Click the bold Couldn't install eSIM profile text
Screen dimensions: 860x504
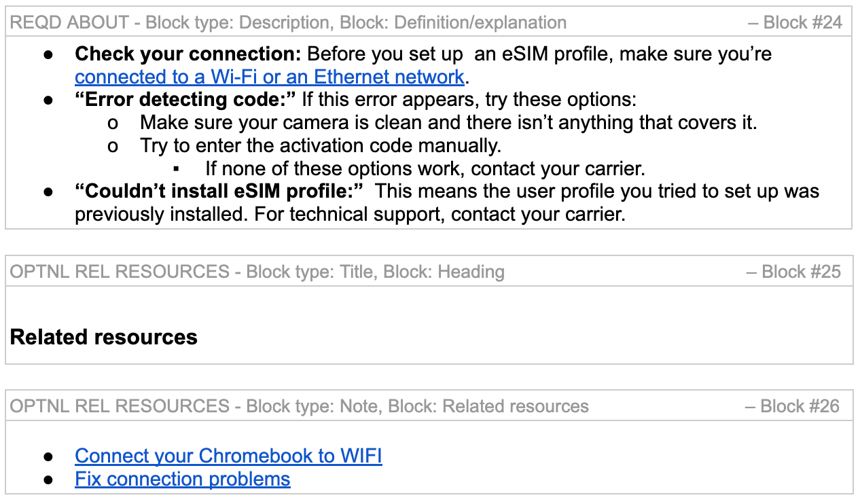pyautogui.click(x=220, y=192)
